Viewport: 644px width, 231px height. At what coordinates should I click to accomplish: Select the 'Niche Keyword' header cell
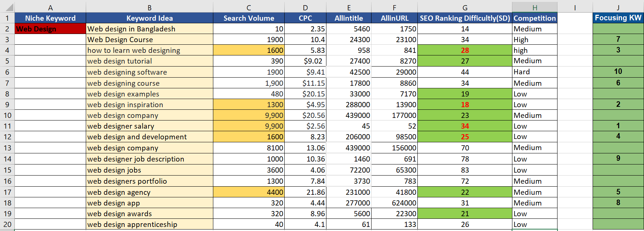[x=50, y=18]
